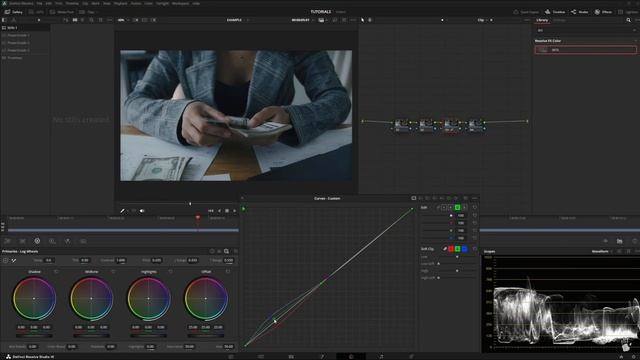640x360 pixels.
Task: Open the viewer zoom percentage dropdown
Action: pyautogui.click(x=123, y=20)
